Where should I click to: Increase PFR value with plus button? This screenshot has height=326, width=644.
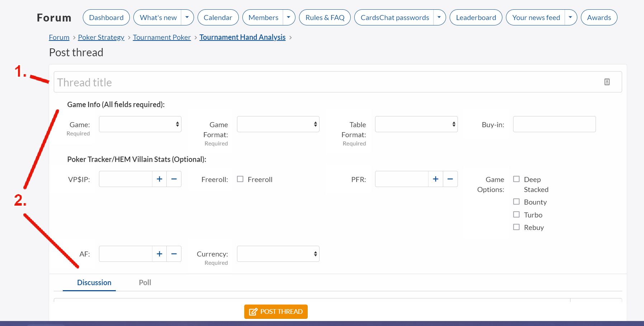436,179
